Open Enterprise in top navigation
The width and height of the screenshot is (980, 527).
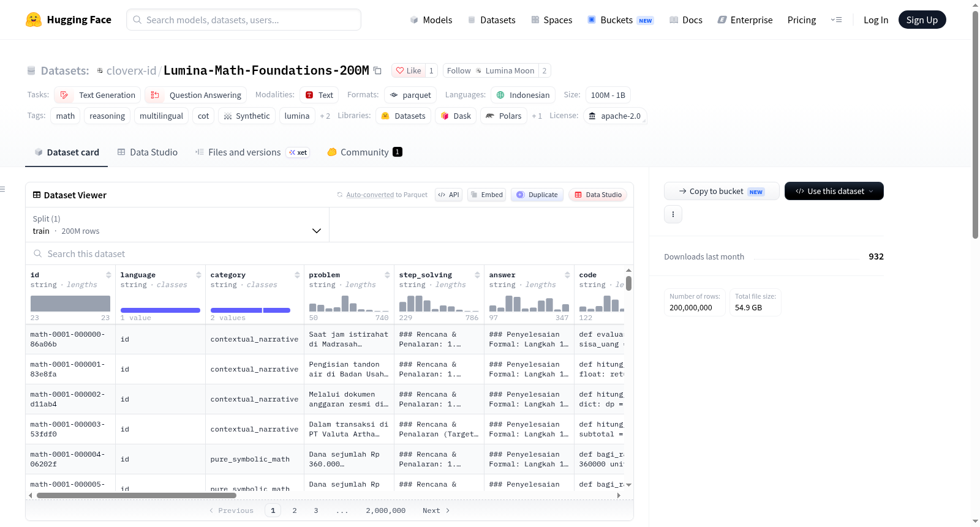pos(745,20)
